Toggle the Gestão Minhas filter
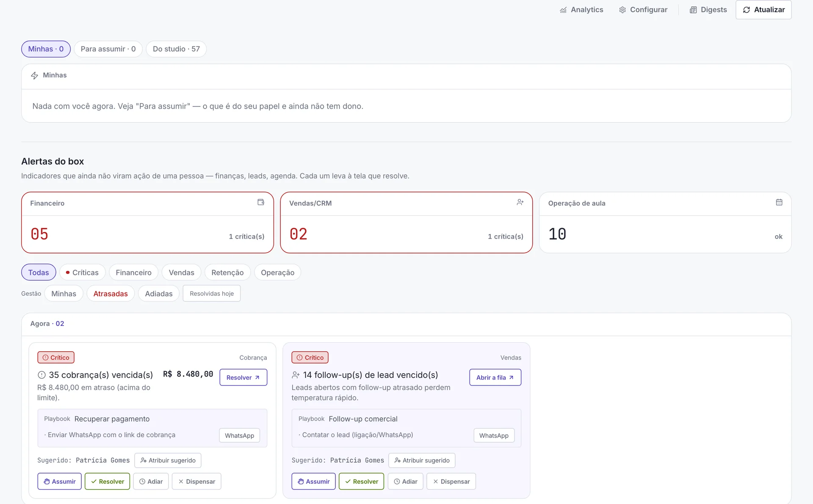The height and width of the screenshot is (504, 813). coord(64,294)
